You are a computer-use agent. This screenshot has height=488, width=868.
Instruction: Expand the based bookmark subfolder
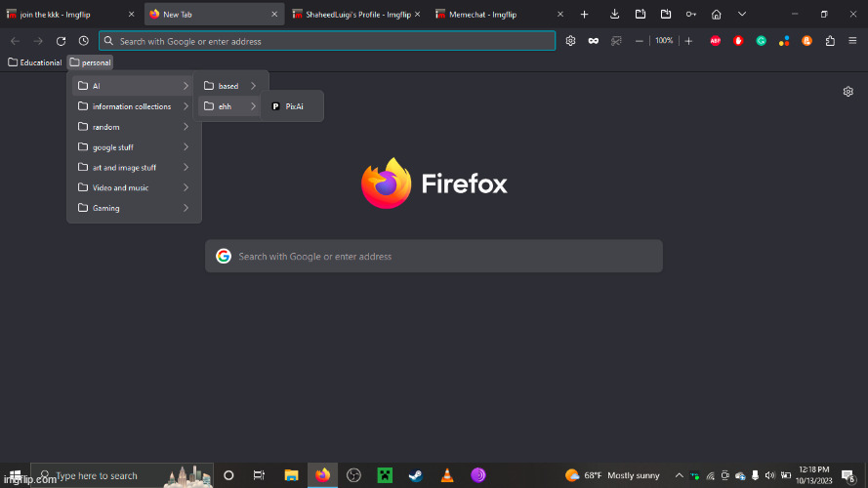coord(230,86)
